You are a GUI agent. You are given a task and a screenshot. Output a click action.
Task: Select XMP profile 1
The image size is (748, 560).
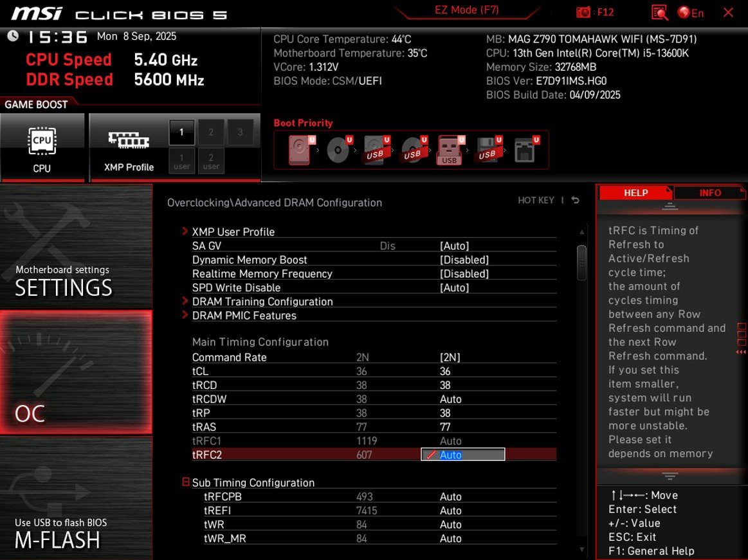pos(181,132)
